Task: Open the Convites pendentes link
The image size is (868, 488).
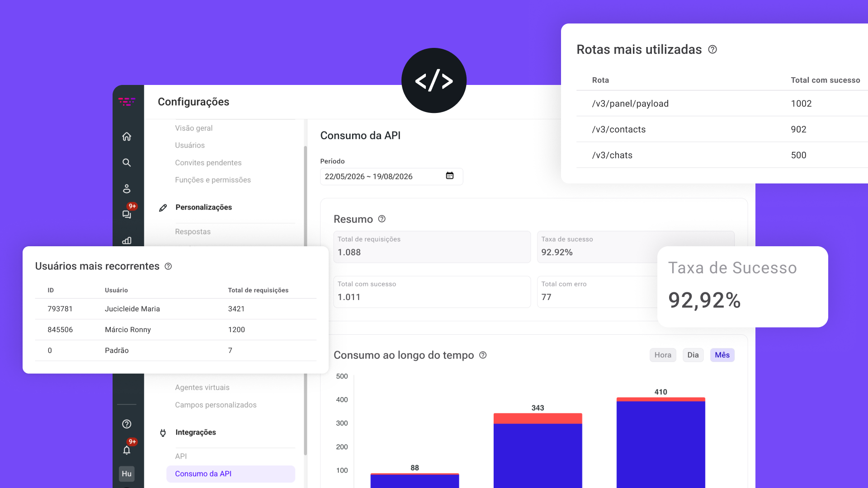Action: tap(208, 163)
